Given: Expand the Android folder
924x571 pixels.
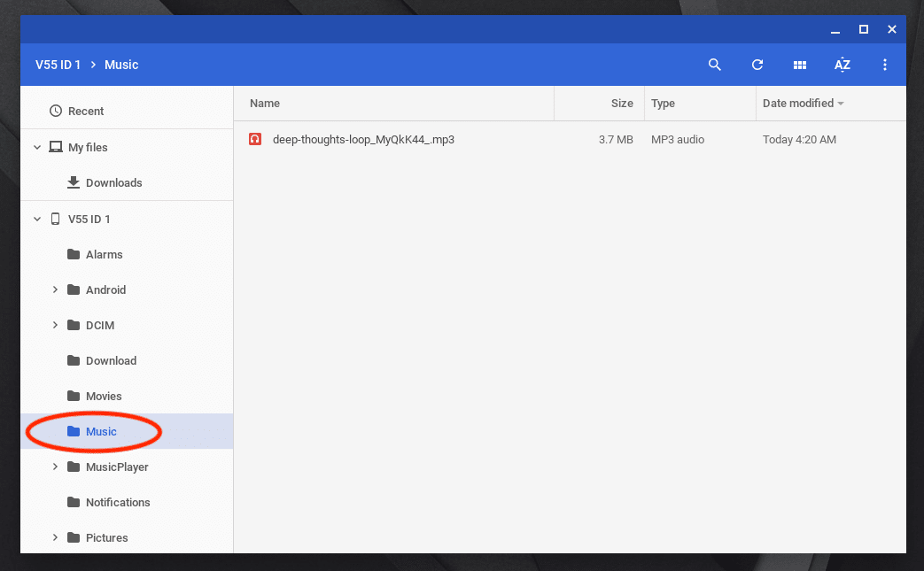Looking at the screenshot, I should click(x=55, y=289).
